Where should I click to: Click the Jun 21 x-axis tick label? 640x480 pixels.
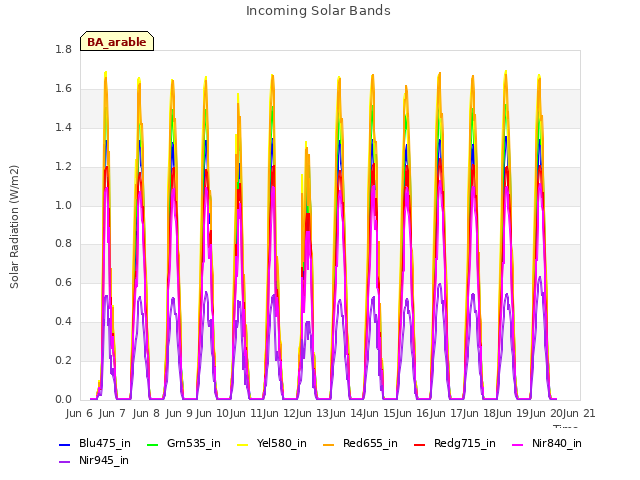[579, 413]
